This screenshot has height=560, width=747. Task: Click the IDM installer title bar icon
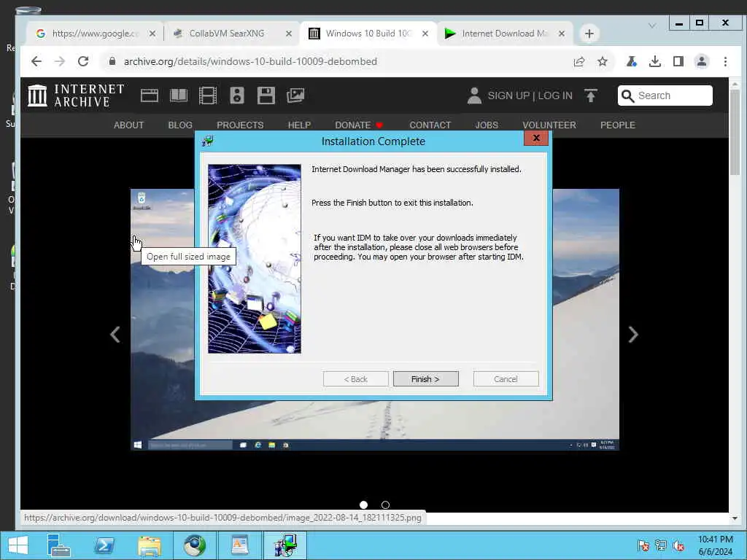tap(207, 141)
